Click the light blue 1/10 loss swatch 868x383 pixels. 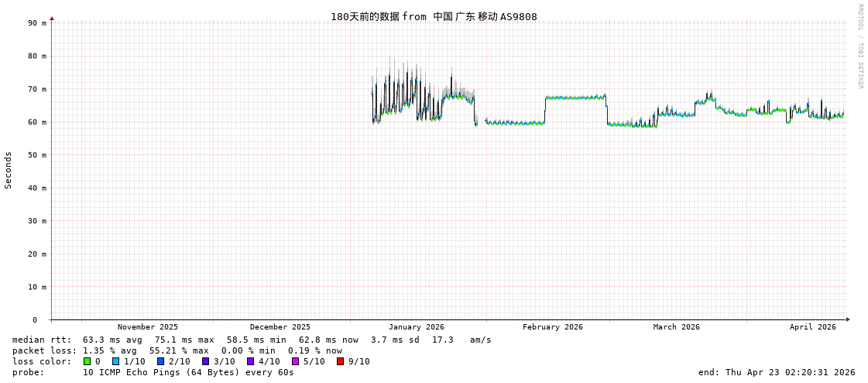pyautogui.click(x=116, y=361)
